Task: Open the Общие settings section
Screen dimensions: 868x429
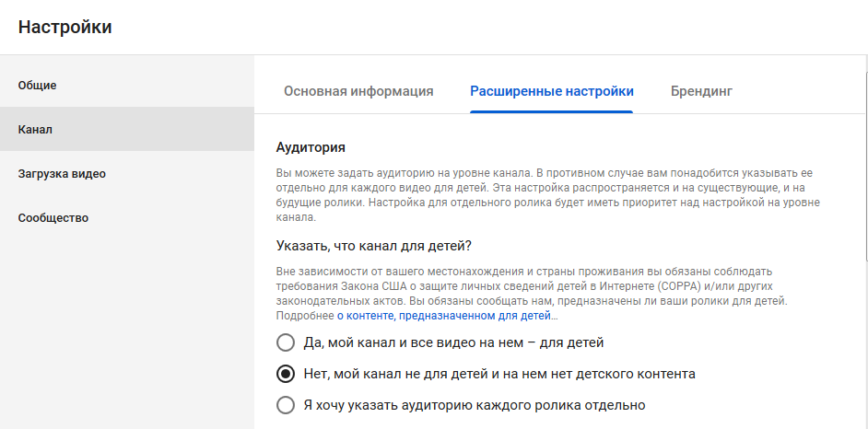Action: (x=38, y=86)
